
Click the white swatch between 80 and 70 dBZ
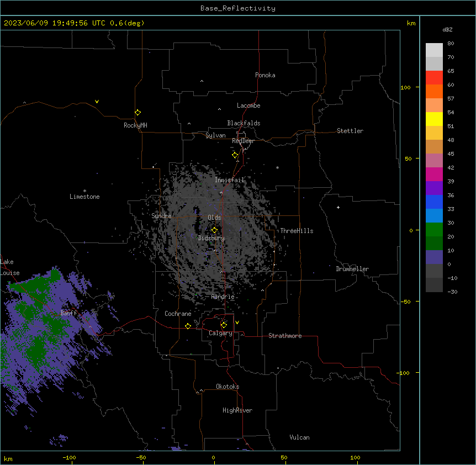point(434,50)
